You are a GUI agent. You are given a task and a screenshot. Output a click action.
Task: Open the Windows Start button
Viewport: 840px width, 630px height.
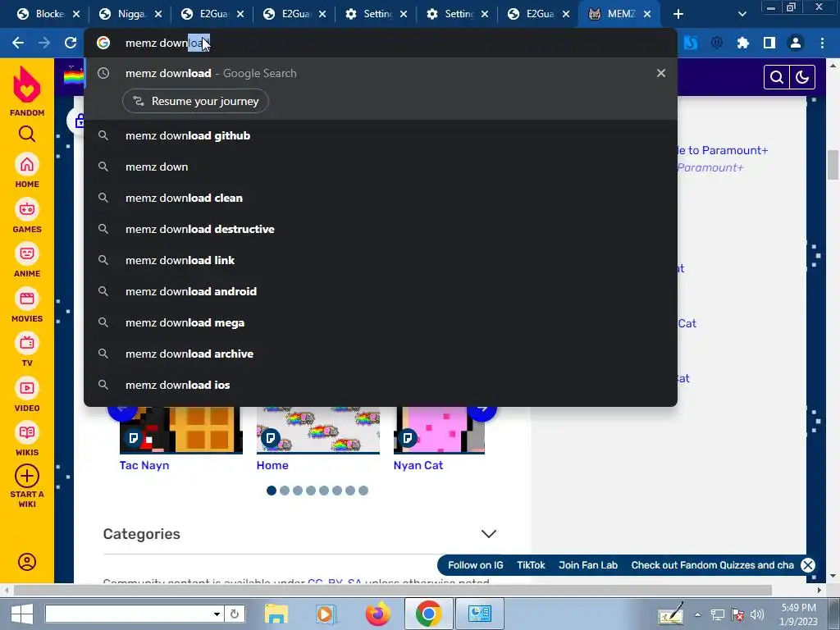(22, 614)
